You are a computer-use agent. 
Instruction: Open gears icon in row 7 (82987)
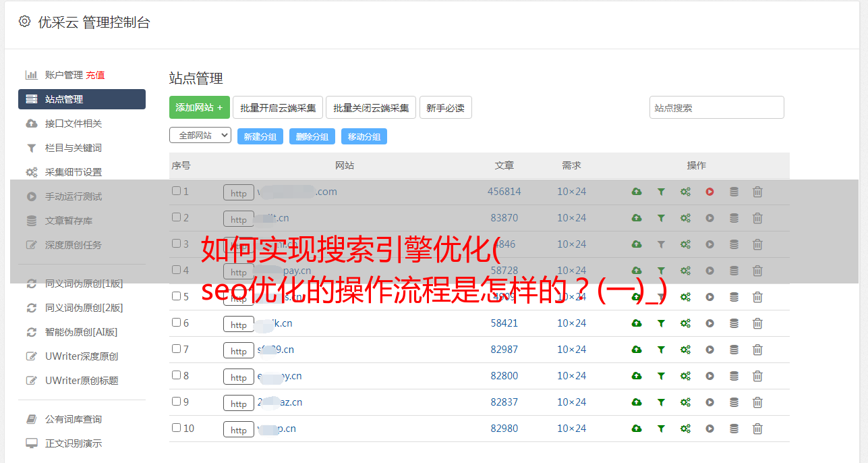click(x=685, y=350)
